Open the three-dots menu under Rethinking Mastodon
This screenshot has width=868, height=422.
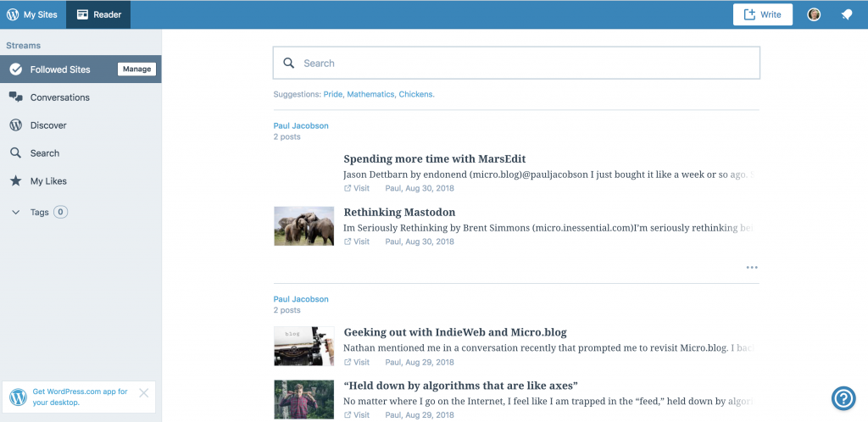click(752, 268)
